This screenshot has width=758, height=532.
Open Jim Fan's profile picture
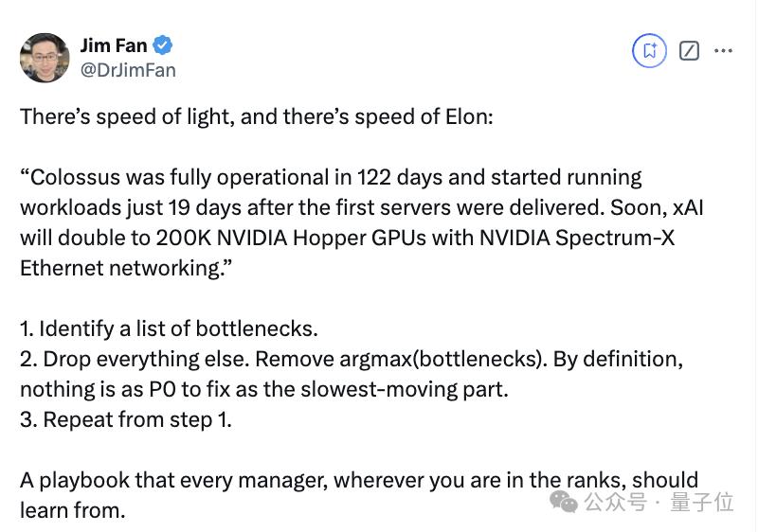coord(45,58)
